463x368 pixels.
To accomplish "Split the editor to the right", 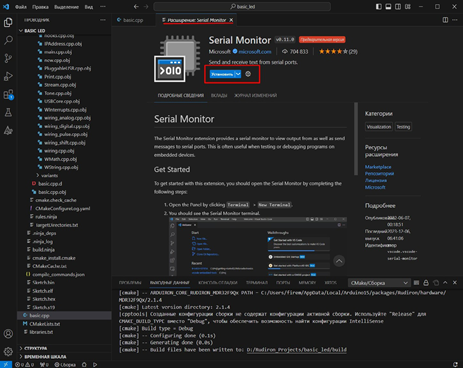I will pyautogui.click(x=445, y=20).
